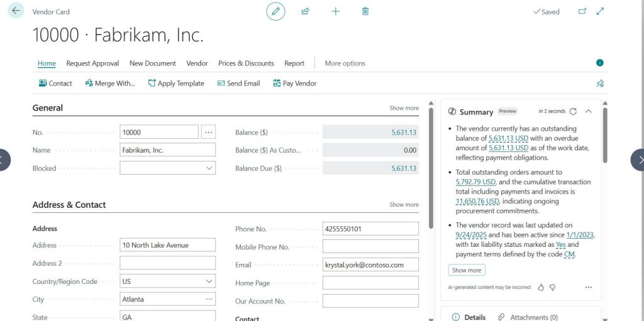The image size is (644, 321).
Task: Open City field ellipsis lookup
Action: click(209, 299)
